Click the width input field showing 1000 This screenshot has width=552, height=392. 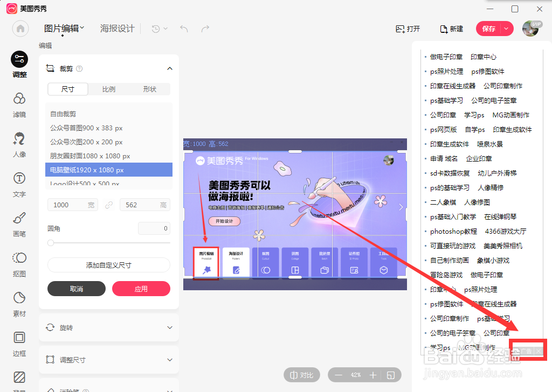point(73,205)
